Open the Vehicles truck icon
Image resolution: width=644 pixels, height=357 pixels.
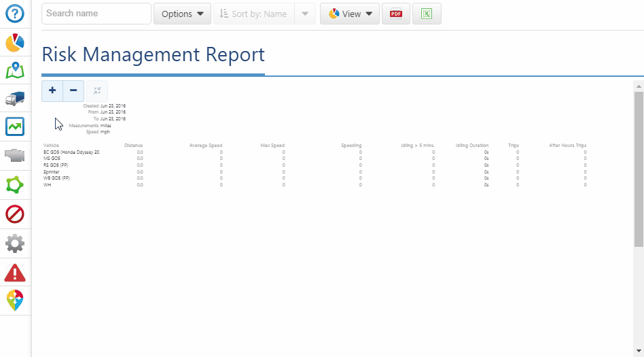click(x=15, y=99)
